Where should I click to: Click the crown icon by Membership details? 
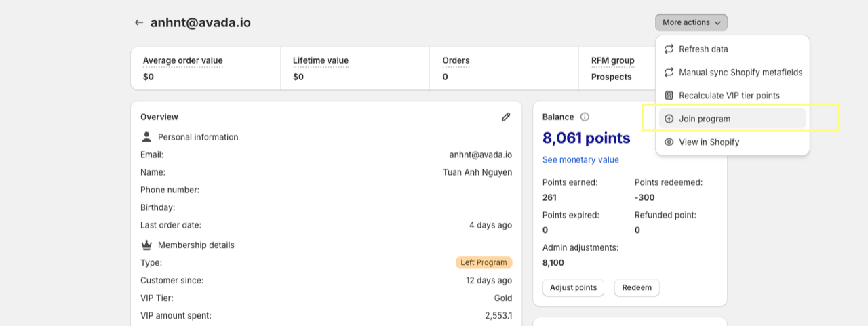pos(146,245)
